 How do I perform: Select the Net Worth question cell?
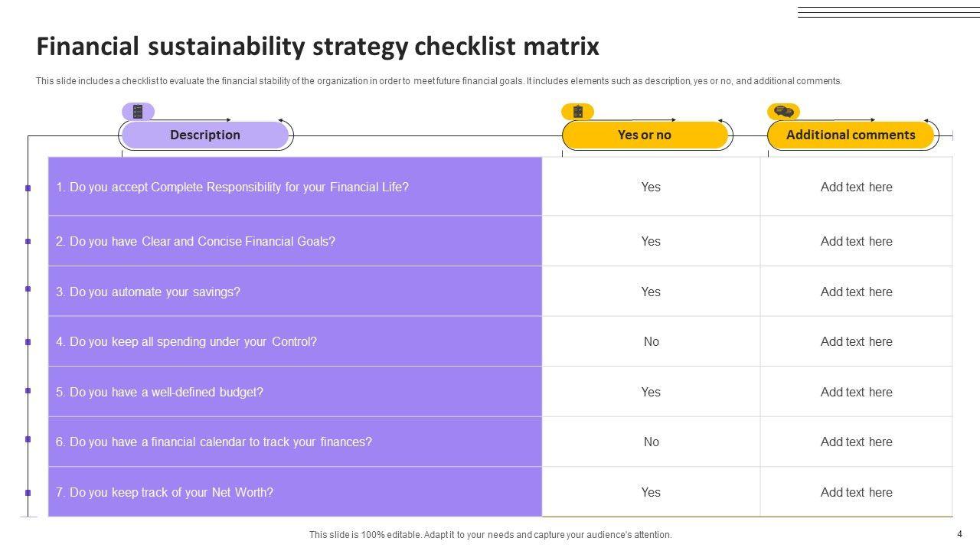click(x=295, y=492)
